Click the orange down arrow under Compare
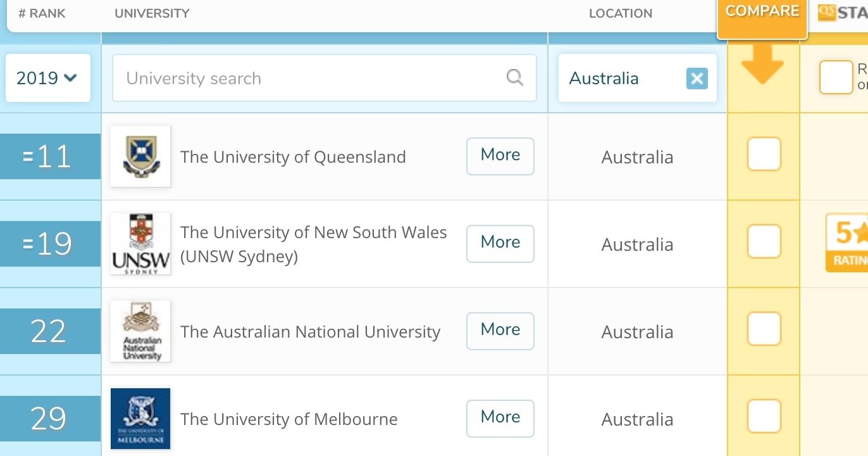The image size is (868, 456). pyautogui.click(x=762, y=67)
